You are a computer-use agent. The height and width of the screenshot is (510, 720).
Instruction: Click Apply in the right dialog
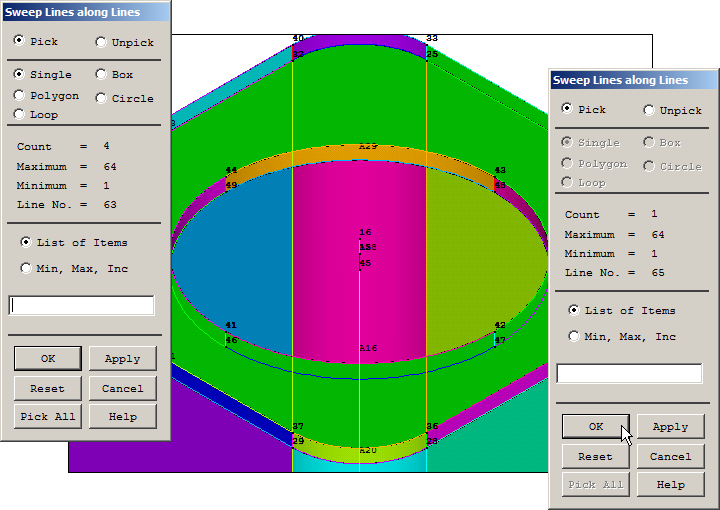(670, 426)
